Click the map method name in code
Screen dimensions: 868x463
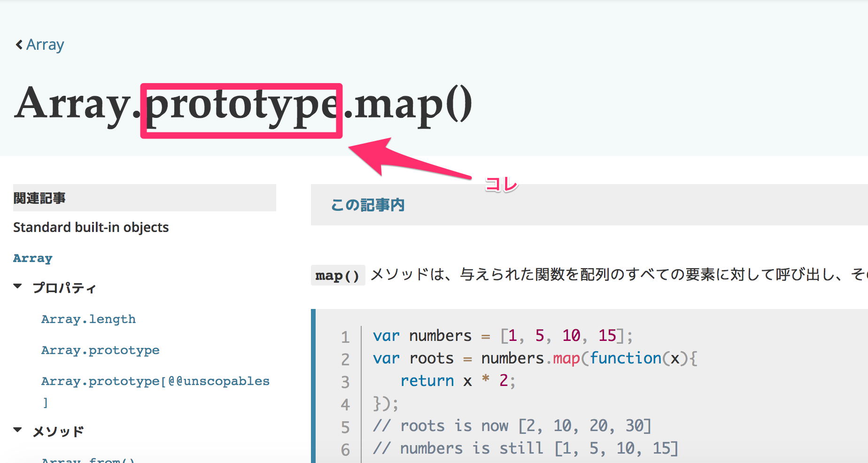[x=566, y=359]
